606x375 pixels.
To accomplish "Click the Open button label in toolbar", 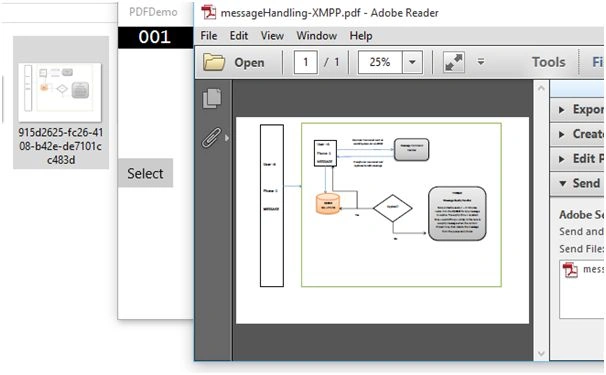I will 249,62.
